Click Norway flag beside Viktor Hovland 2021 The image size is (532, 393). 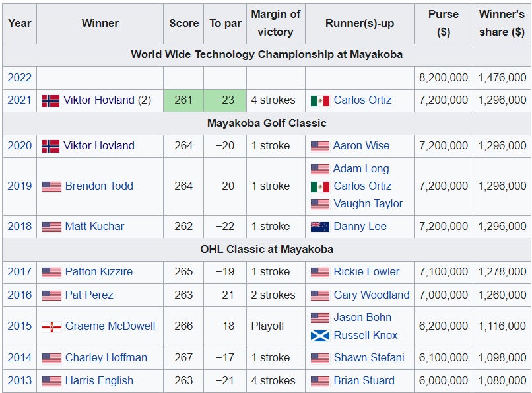[x=51, y=100]
